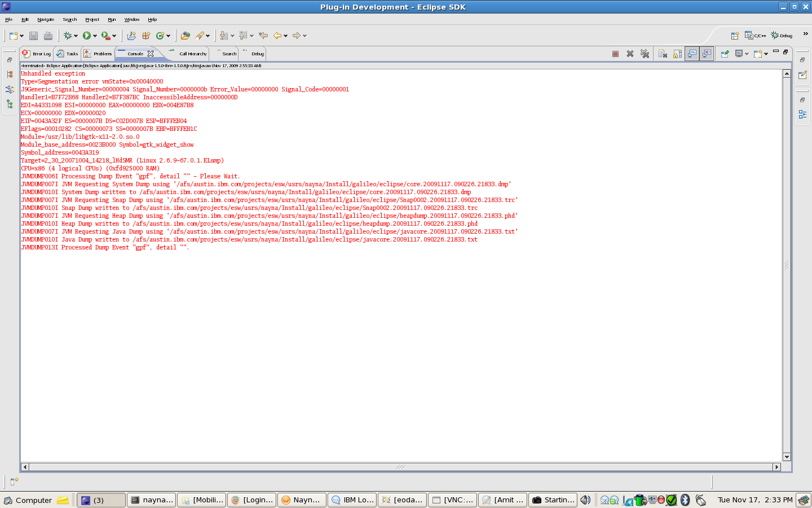Click the volume speaker tray icon
The image size is (812, 508).
(x=585, y=500)
